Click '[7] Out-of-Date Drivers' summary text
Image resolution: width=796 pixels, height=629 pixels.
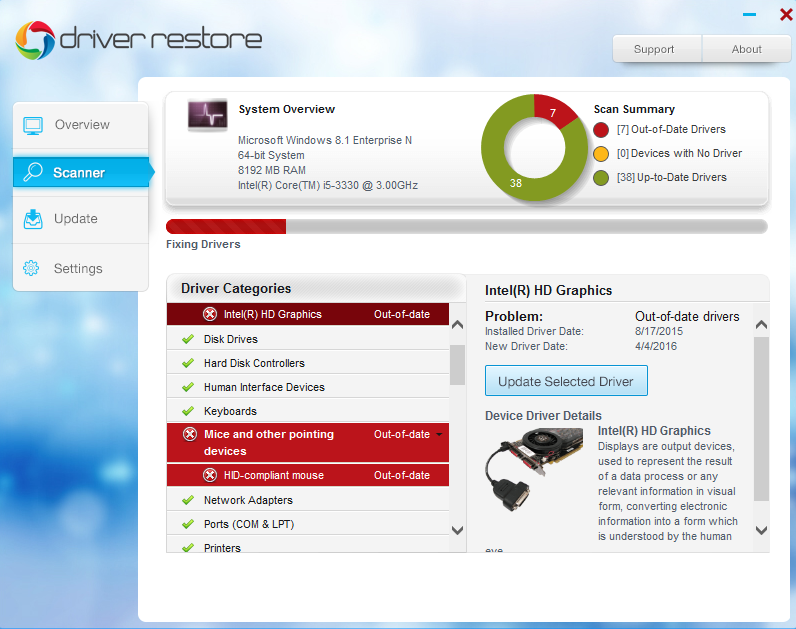671,129
